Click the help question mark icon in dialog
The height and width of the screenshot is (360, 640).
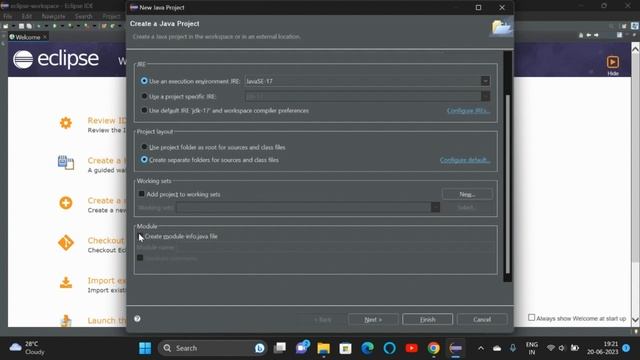tap(138, 319)
